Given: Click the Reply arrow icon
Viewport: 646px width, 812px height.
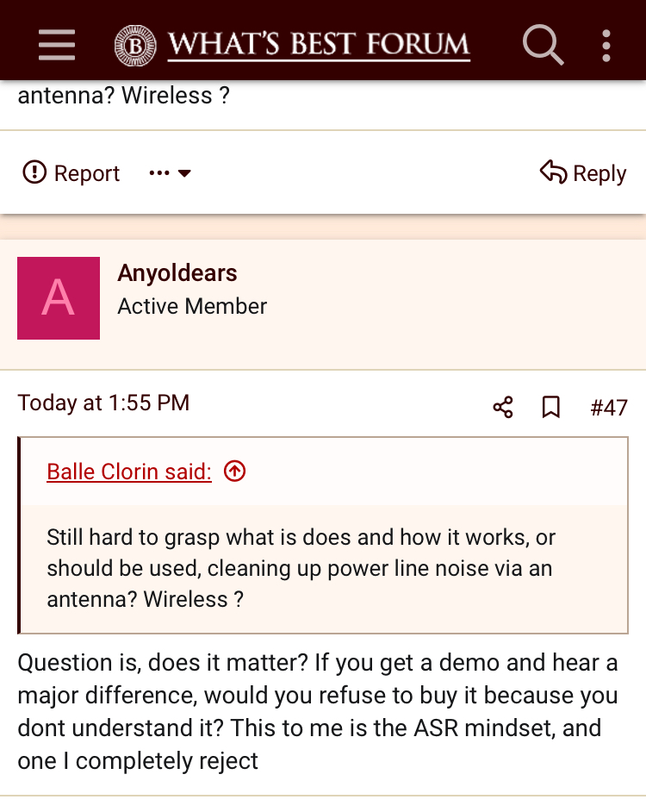Looking at the screenshot, I should 553,172.
